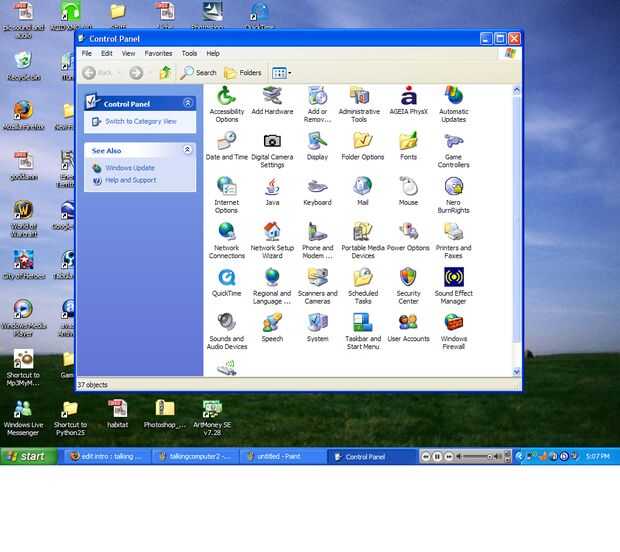Open Windows Live Messenger desktop shortcut

pos(23,418)
